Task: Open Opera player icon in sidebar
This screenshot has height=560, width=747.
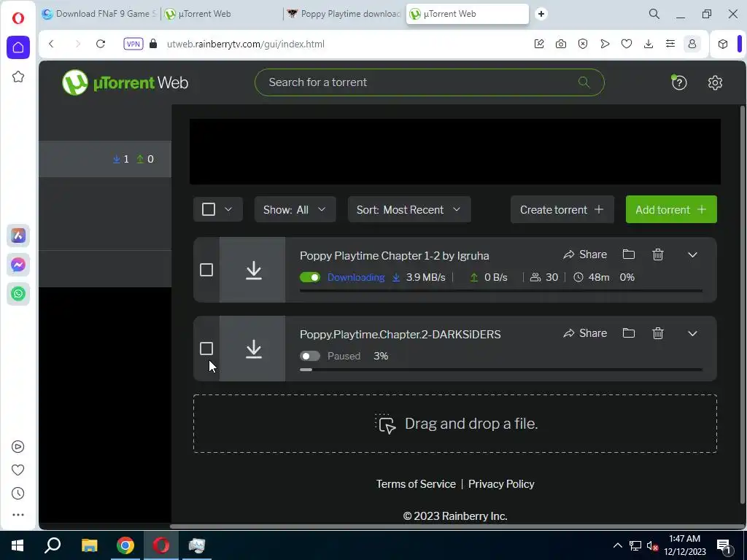Action: pos(18,447)
